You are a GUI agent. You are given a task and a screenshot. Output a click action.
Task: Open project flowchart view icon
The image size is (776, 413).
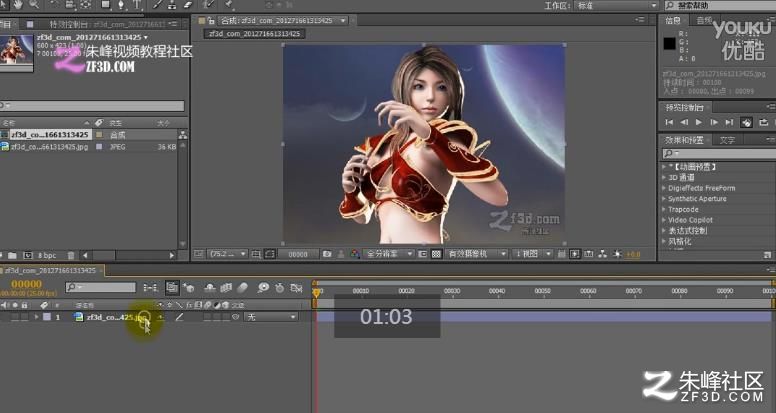(x=183, y=135)
